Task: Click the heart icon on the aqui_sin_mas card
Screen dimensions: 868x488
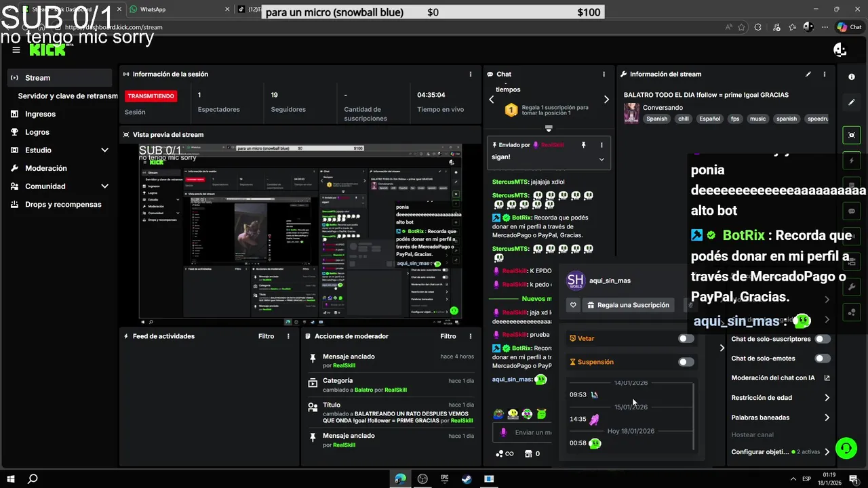Action: click(574, 305)
